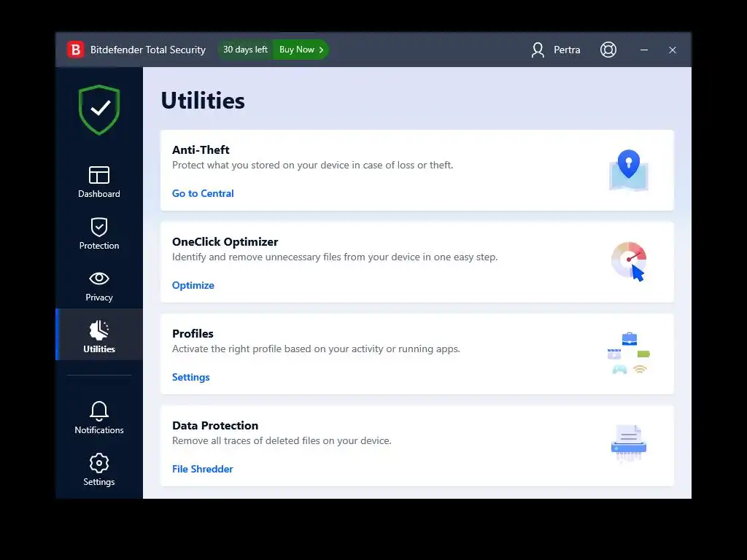Click the text 'Remove all traces of deleted files'
The width and height of the screenshot is (747, 560).
246,440
